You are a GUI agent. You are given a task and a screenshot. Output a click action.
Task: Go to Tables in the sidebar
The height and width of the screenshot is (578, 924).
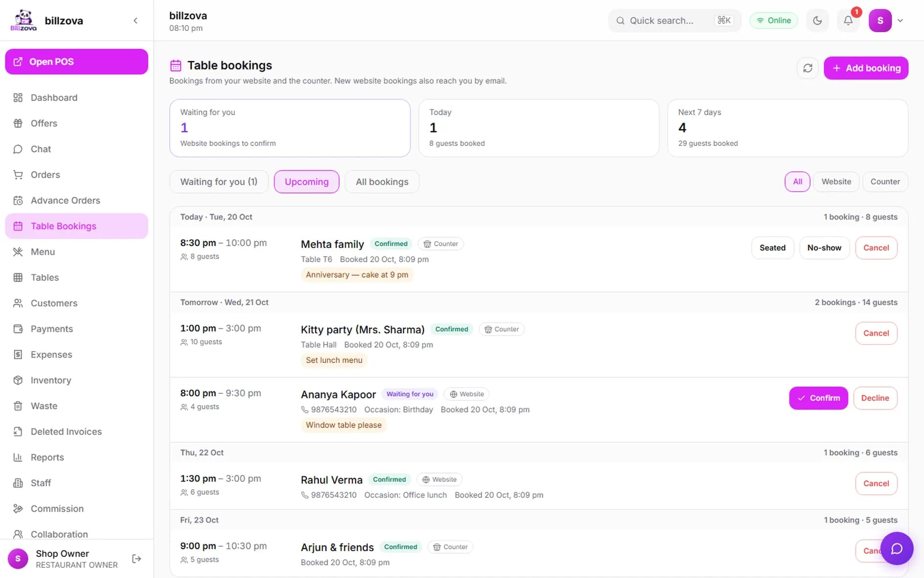77,278
